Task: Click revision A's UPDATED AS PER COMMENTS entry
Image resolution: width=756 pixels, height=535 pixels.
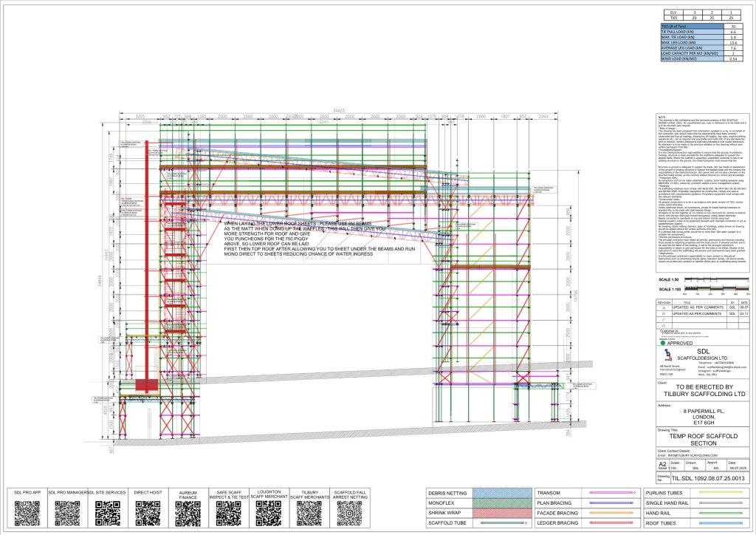Action: (x=698, y=307)
